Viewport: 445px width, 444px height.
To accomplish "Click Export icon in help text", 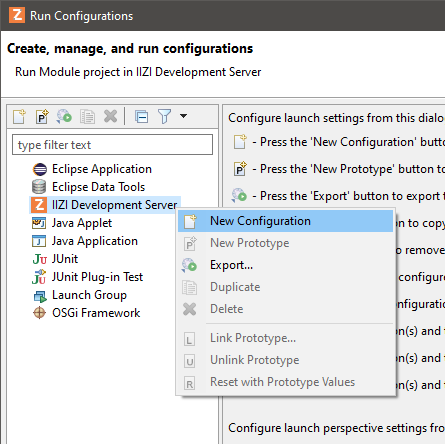I will 239,196.
